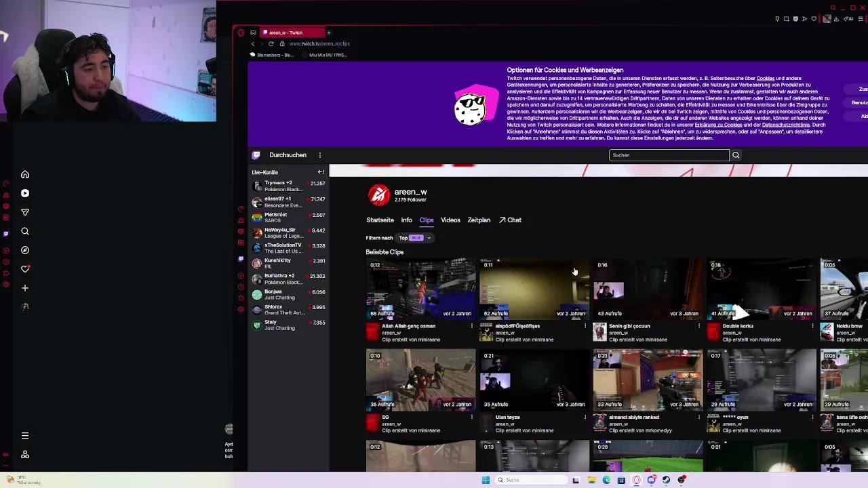The image size is (868, 488).
Task: Click the areen_w channel avatar
Action: click(x=379, y=195)
